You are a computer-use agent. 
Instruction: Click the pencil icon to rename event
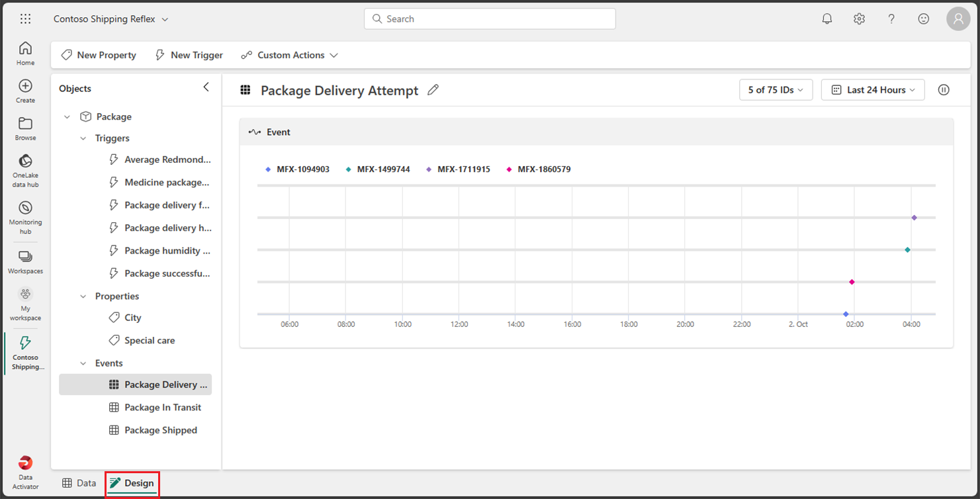click(x=433, y=90)
